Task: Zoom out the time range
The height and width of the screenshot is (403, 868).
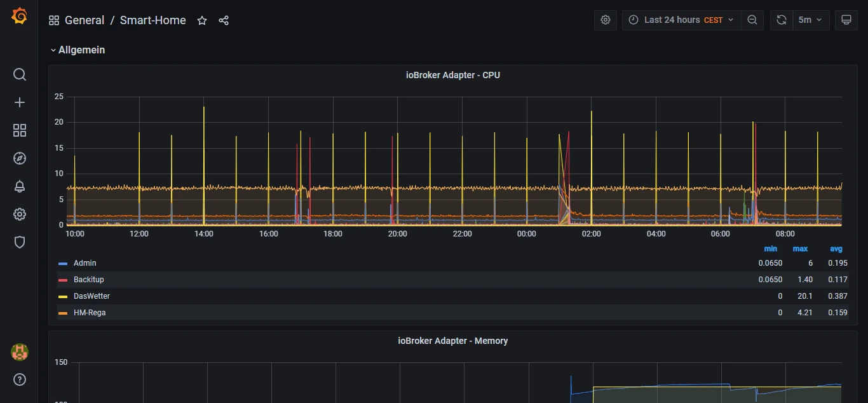Action: tap(752, 20)
